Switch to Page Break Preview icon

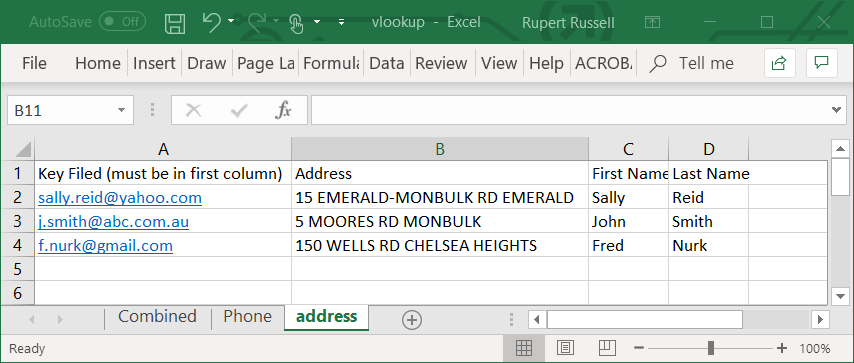(x=607, y=348)
